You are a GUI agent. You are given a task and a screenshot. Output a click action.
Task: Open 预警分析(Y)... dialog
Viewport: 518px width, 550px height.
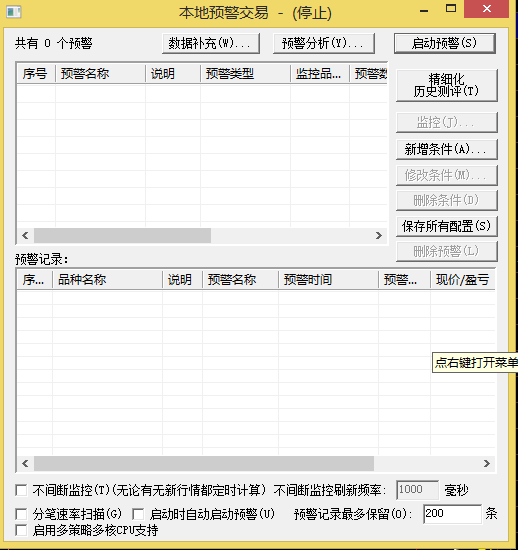coord(324,43)
